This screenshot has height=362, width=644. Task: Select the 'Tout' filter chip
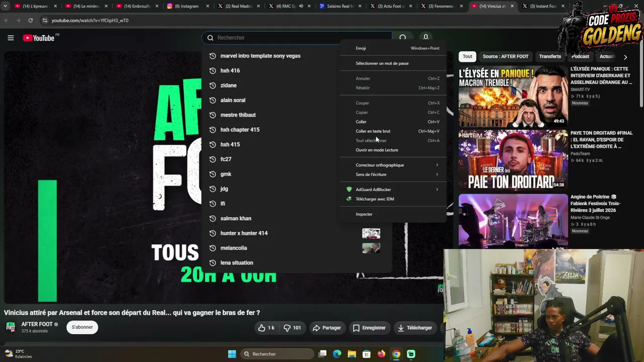[x=467, y=57]
